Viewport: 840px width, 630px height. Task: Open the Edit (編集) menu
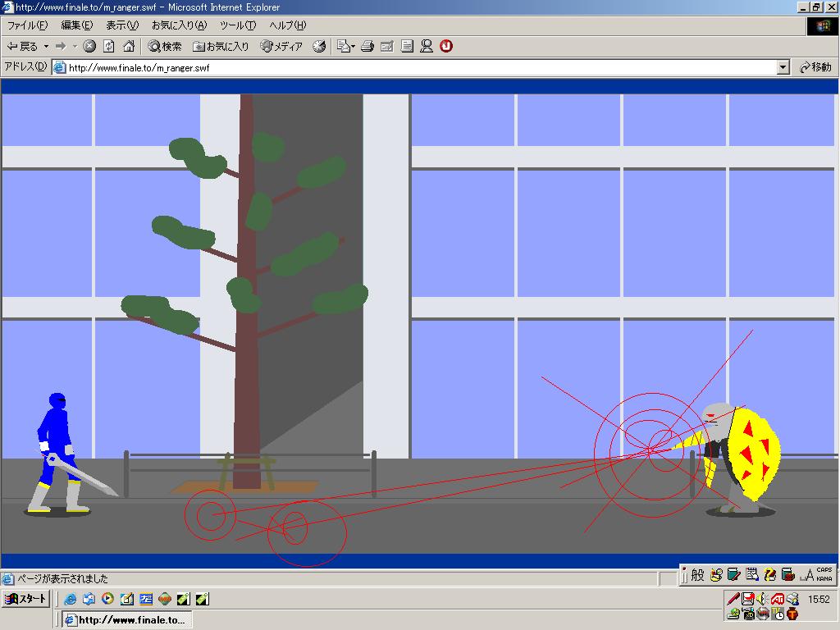click(76, 25)
